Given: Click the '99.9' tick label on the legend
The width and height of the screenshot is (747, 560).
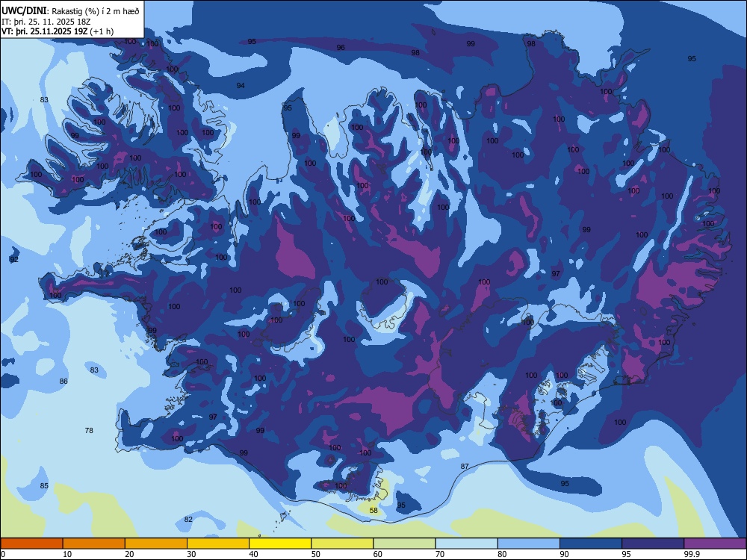Looking at the screenshot, I should [691, 554].
